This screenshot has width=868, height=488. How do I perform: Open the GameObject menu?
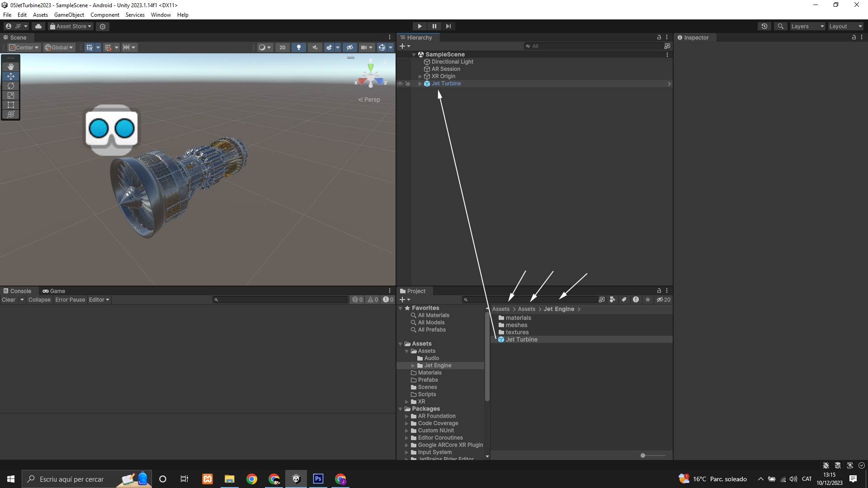(69, 15)
